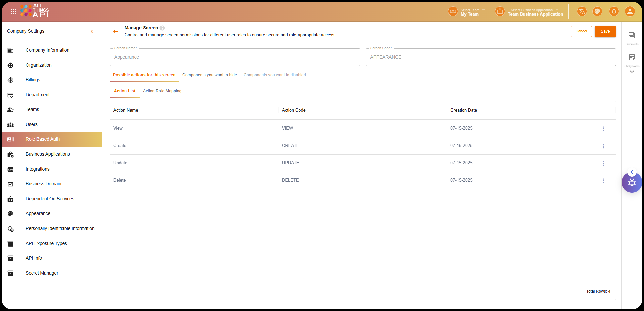
Task: Open the theme palette icon in header
Action: (x=597, y=12)
